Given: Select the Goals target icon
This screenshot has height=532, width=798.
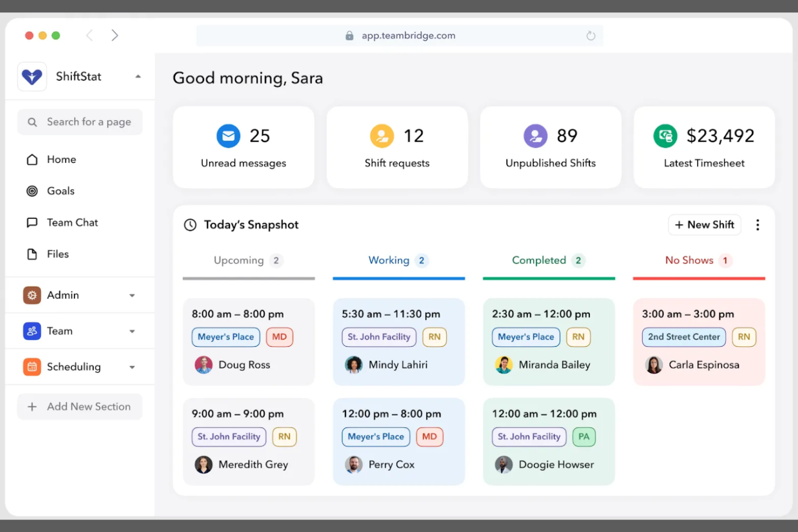Looking at the screenshot, I should (x=32, y=191).
